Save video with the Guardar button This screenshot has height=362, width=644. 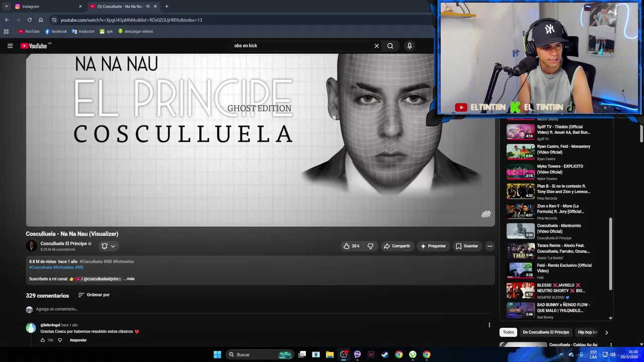coord(466,246)
